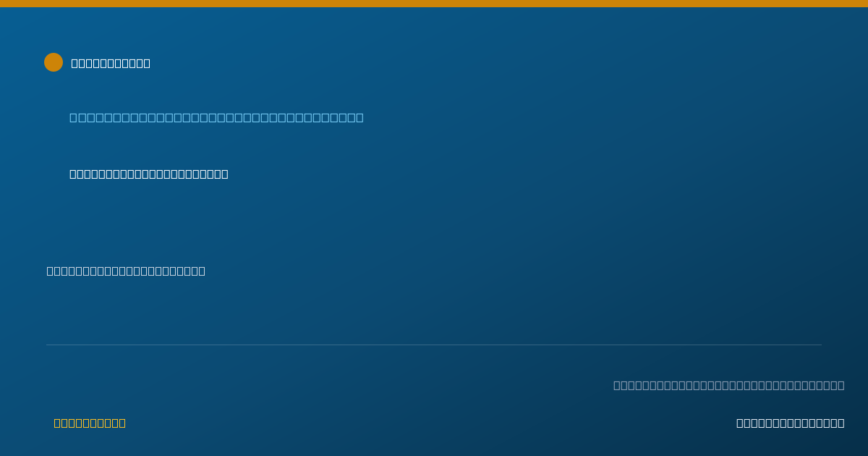Click the light blue text line
The width and height of the screenshot is (868, 456).
click(216, 117)
